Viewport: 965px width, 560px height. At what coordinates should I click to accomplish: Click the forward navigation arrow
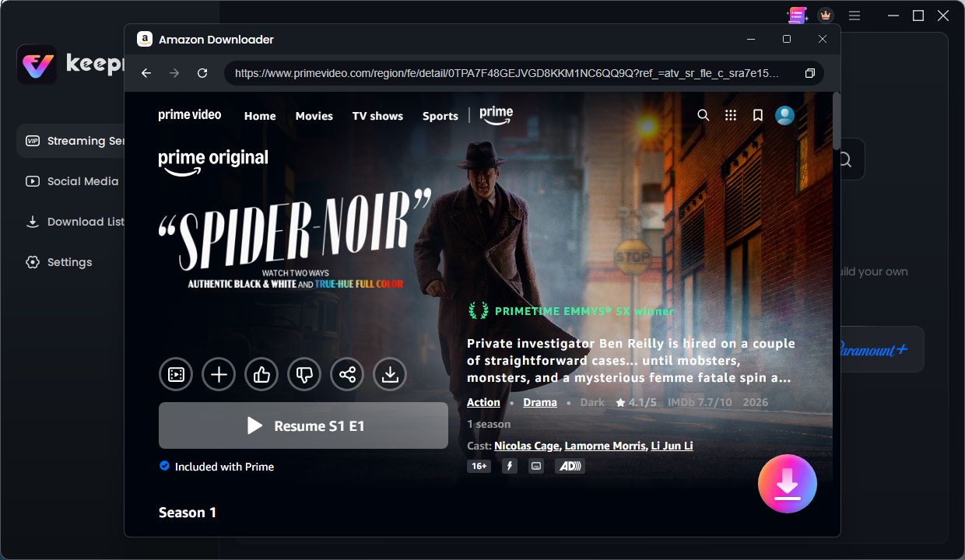(x=174, y=73)
